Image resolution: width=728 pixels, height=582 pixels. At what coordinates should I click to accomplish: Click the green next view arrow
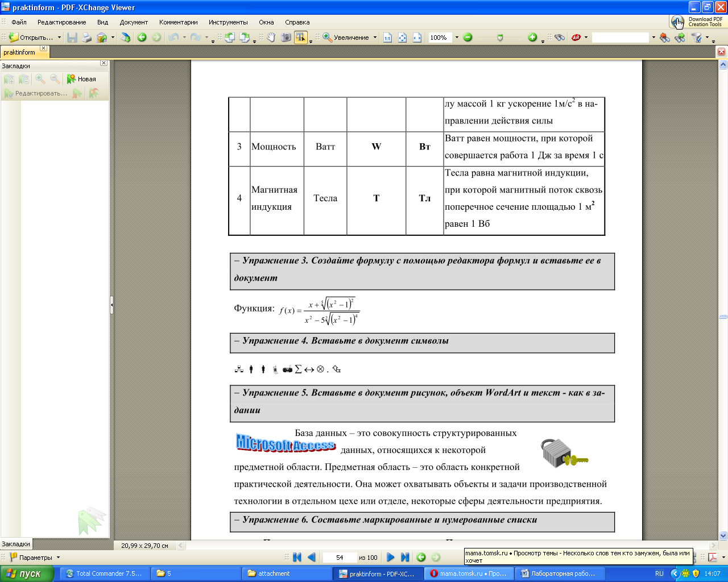click(156, 38)
